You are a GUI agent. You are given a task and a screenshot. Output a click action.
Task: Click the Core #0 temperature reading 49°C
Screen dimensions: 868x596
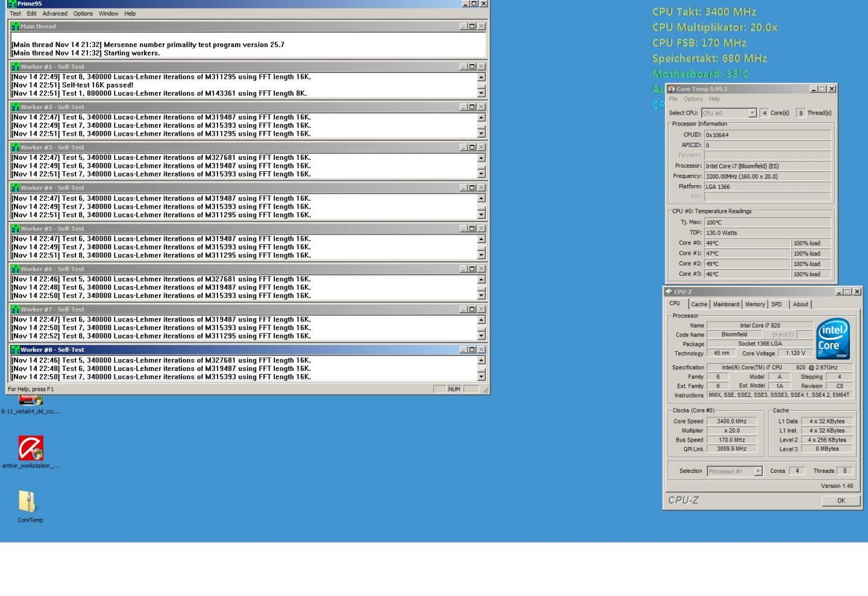(747, 243)
